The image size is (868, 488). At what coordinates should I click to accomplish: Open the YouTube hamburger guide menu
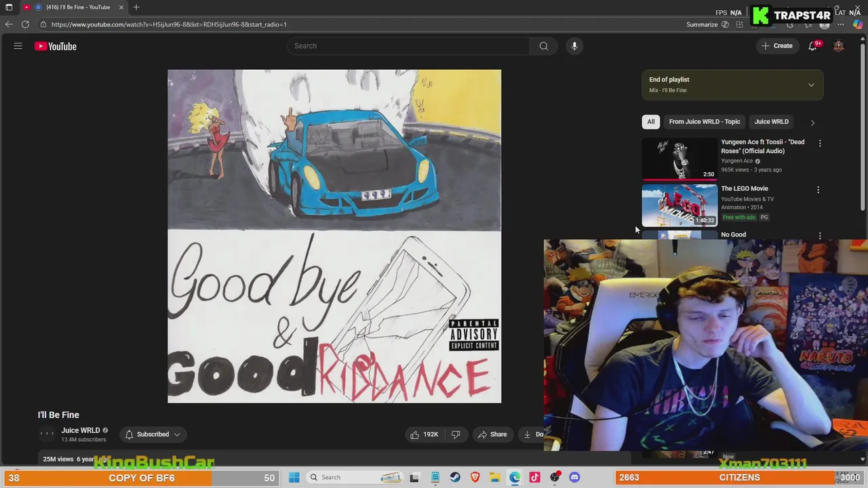point(18,46)
